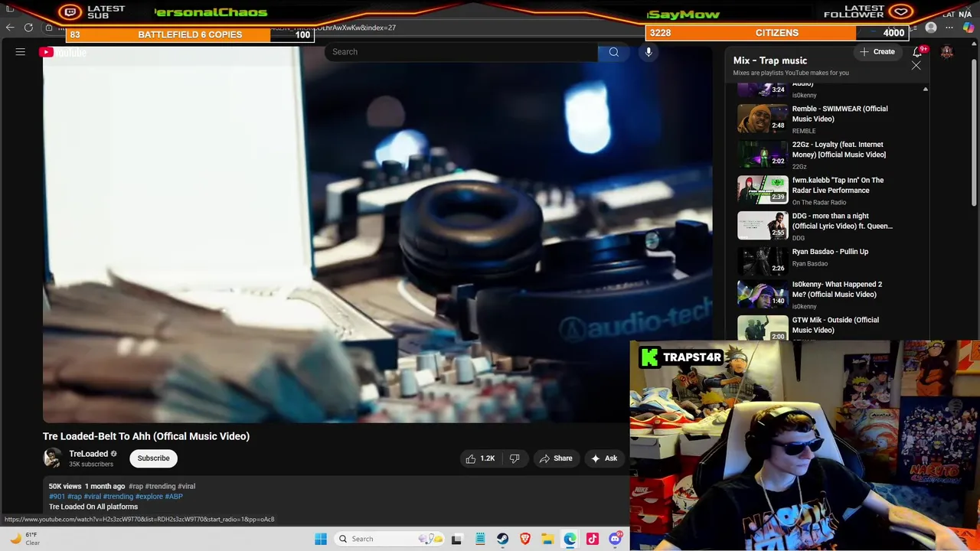Play Remble - SWIMWEAR from the mix
The image size is (980, 551).
click(840, 114)
